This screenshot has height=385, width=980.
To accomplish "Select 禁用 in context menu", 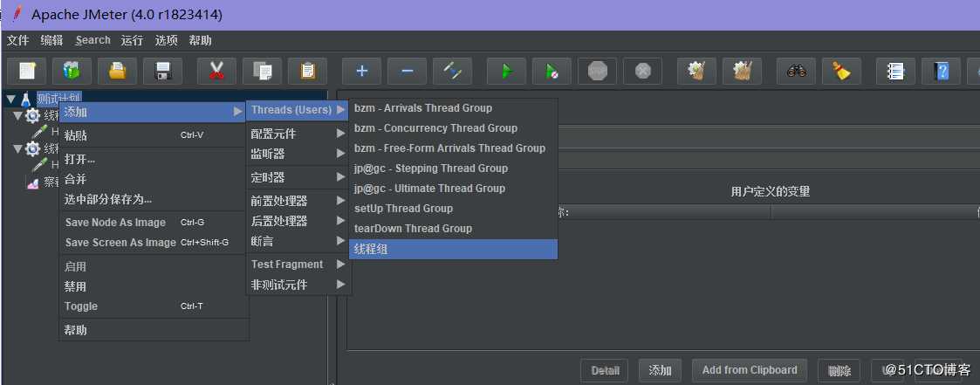I will (154, 287).
